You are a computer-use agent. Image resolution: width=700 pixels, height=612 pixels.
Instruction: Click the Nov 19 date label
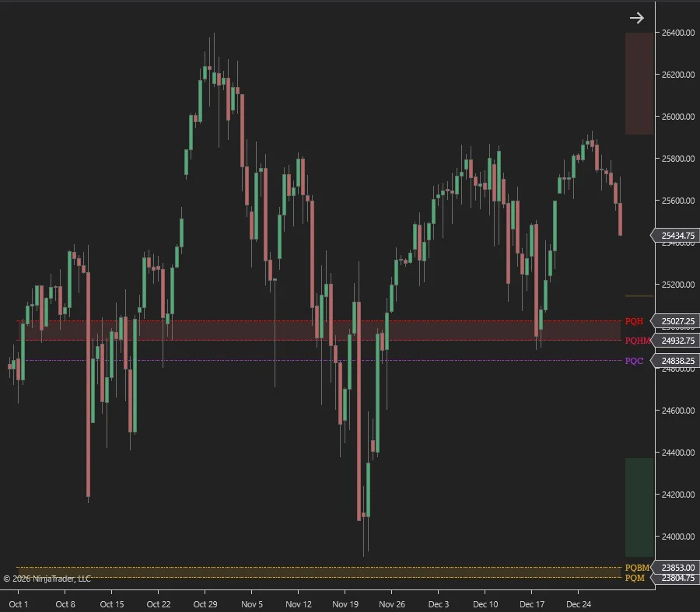pyautogui.click(x=345, y=604)
